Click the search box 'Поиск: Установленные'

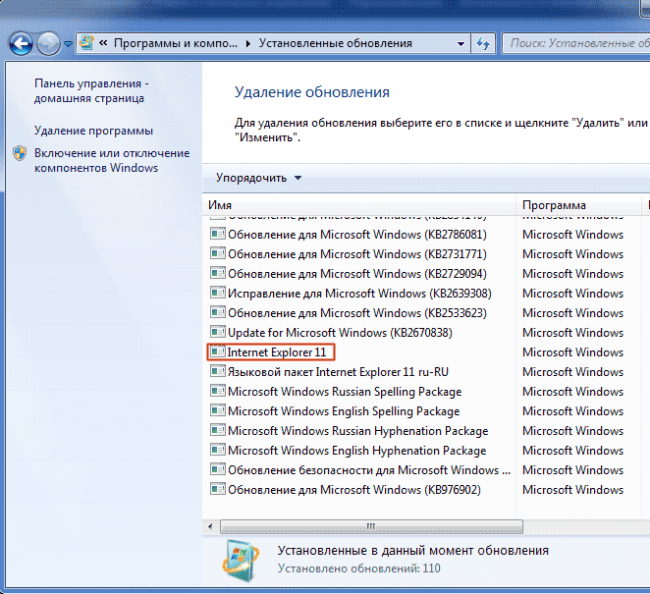tap(576, 43)
